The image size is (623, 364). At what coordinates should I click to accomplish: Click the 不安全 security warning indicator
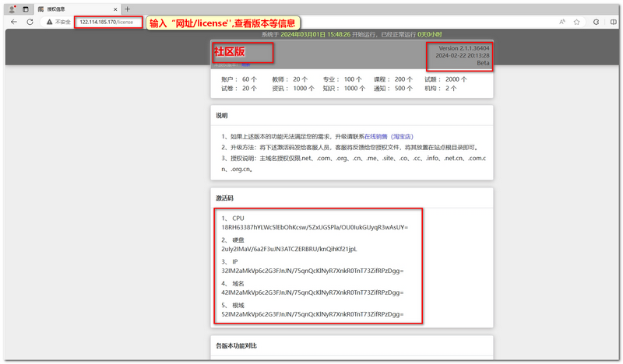tap(58, 22)
